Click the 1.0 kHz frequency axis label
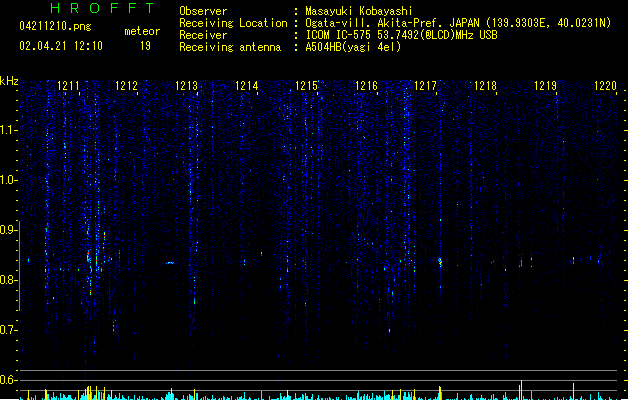This screenshot has height=400, width=629. coord(8,180)
